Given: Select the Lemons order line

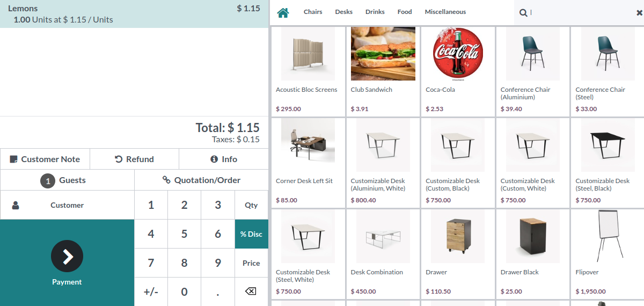Looking at the screenshot, I should [x=134, y=14].
